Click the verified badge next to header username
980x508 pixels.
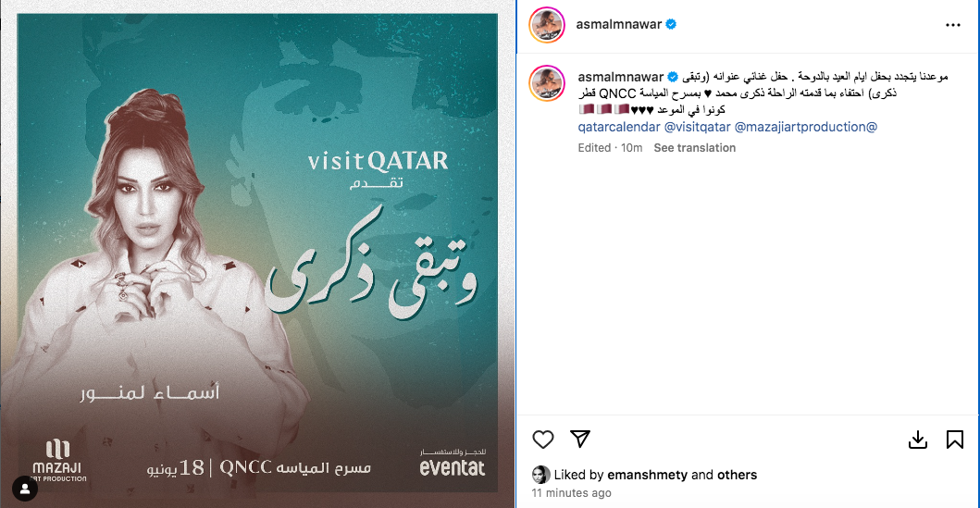671,24
